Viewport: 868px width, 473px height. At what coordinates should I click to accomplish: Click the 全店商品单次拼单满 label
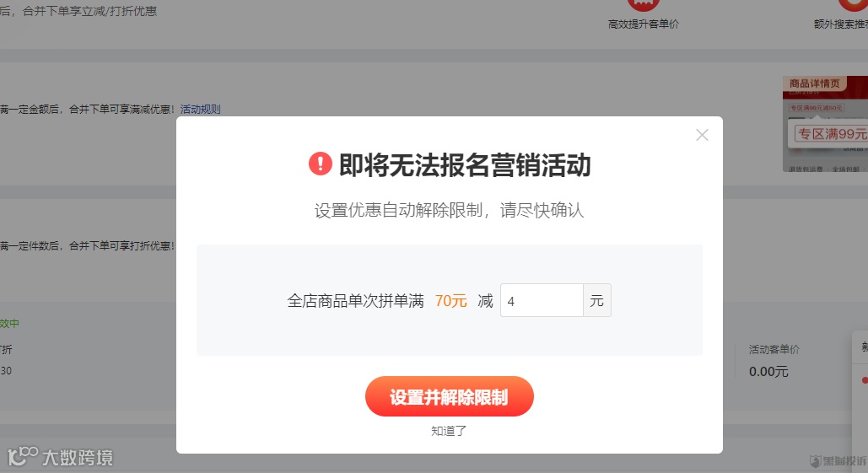point(355,301)
